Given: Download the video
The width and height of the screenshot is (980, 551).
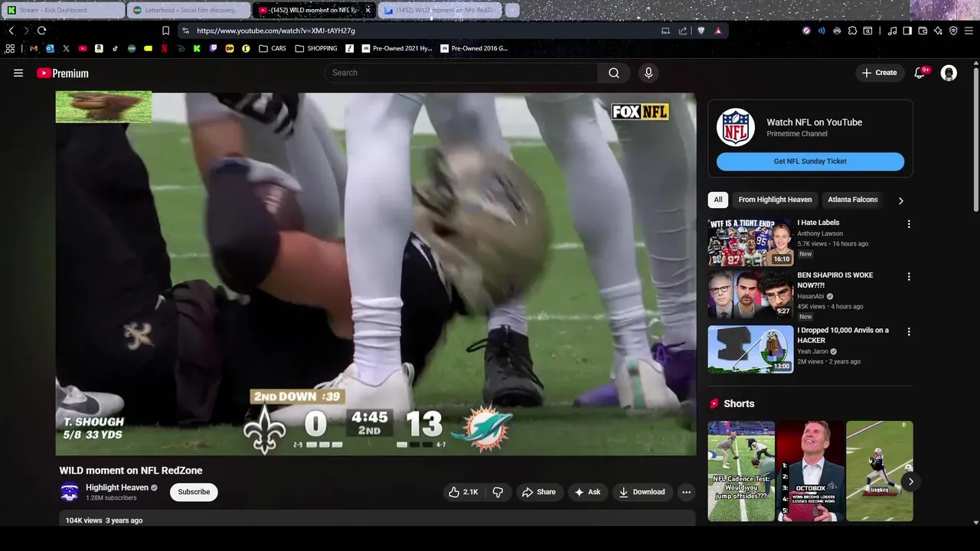Looking at the screenshot, I should (642, 492).
